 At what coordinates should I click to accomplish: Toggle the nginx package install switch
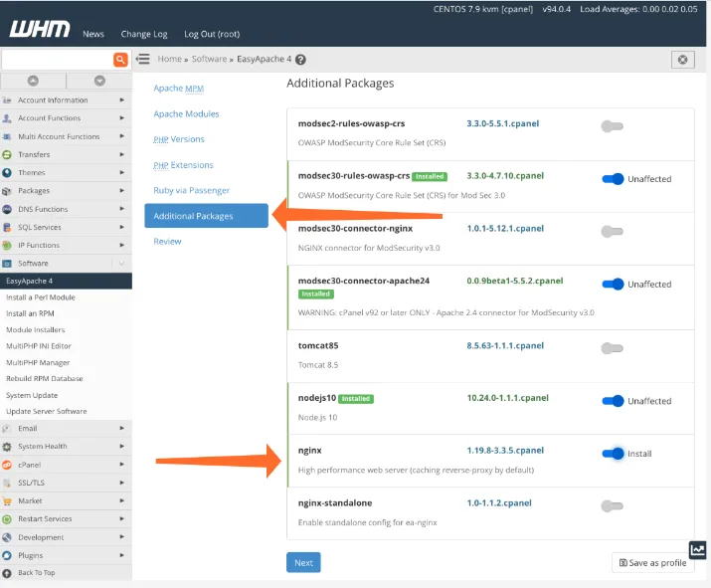click(x=613, y=454)
